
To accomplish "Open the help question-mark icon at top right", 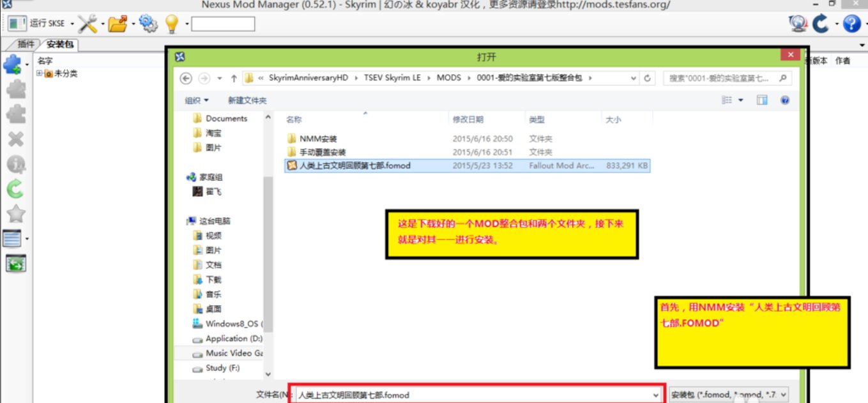I will 849,24.
